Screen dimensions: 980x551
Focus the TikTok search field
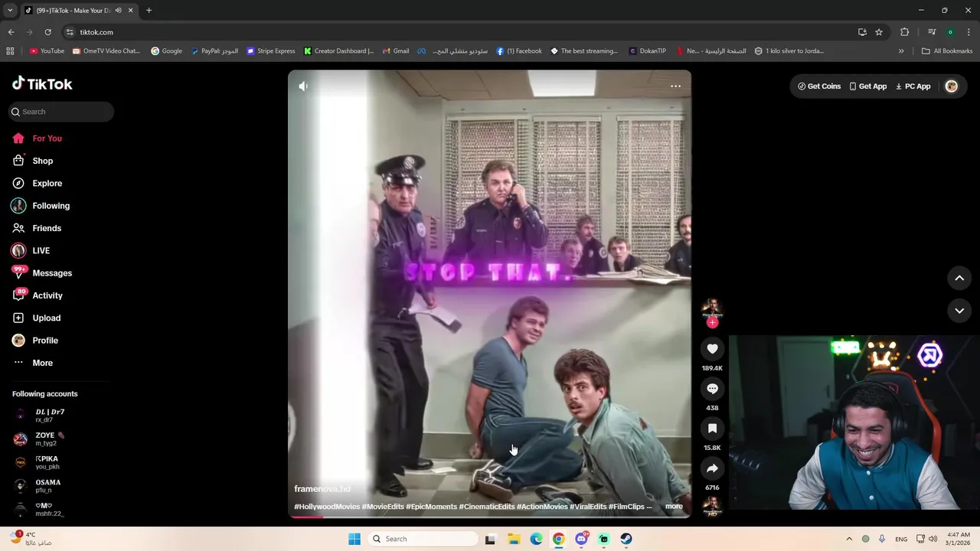pyautogui.click(x=61, y=112)
